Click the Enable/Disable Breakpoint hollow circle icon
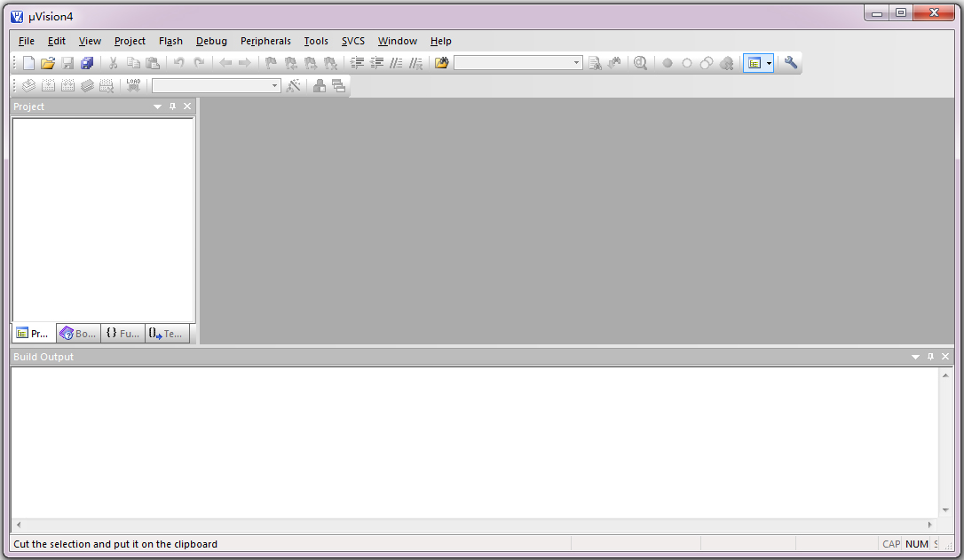The image size is (964, 560). pos(687,63)
